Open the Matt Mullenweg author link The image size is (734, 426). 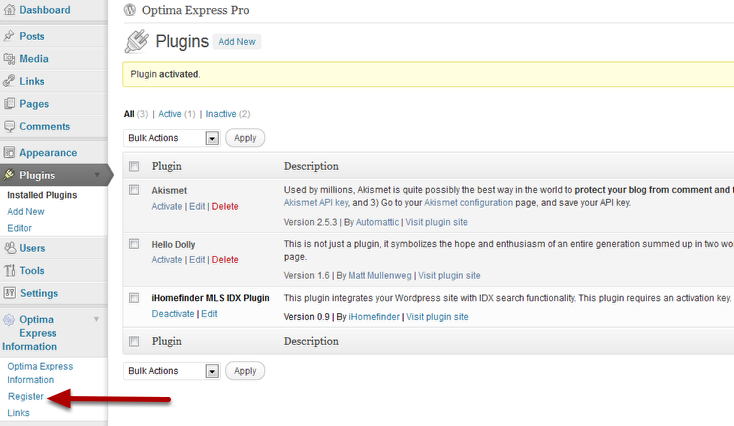(x=380, y=276)
